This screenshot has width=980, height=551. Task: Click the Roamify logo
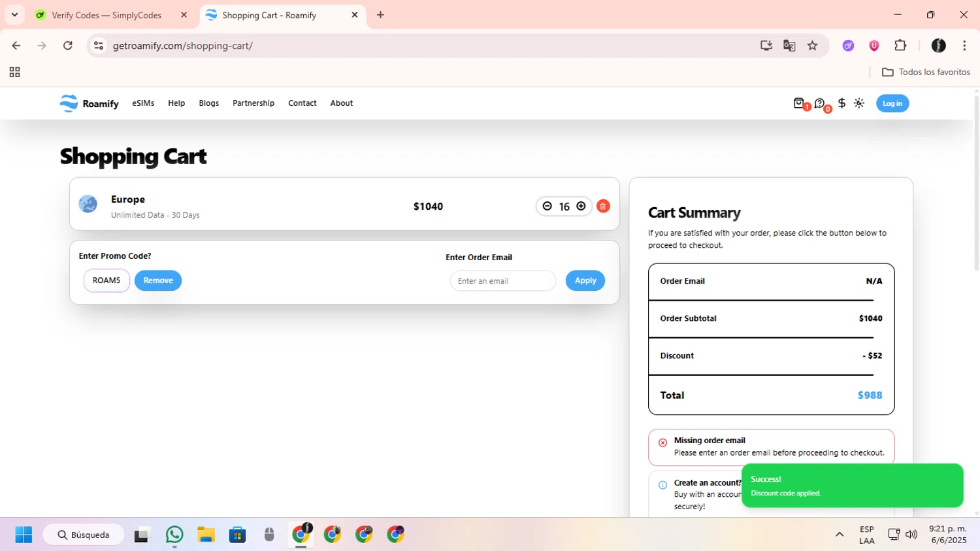tap(90, 103)
